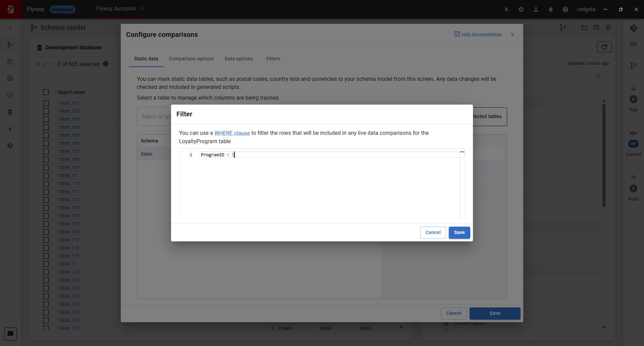Image resolution: width=644 pixels, height=346 pixels.
Task: Click the refresh button in schema model
Action: tap(604, 47)
